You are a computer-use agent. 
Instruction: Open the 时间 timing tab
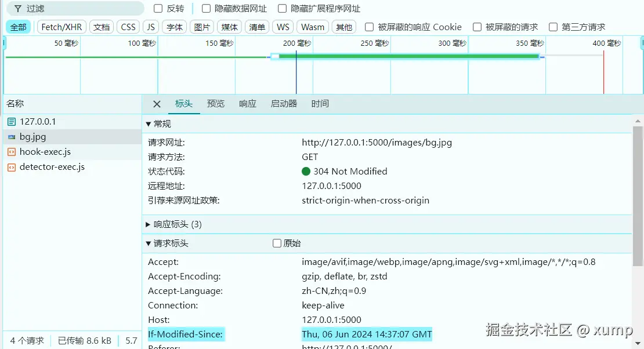pyautogui.click(x=320, y=104)
